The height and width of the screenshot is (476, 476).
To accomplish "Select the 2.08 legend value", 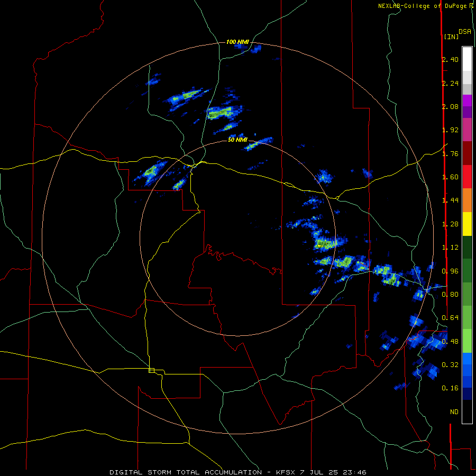I will [450, 106].
